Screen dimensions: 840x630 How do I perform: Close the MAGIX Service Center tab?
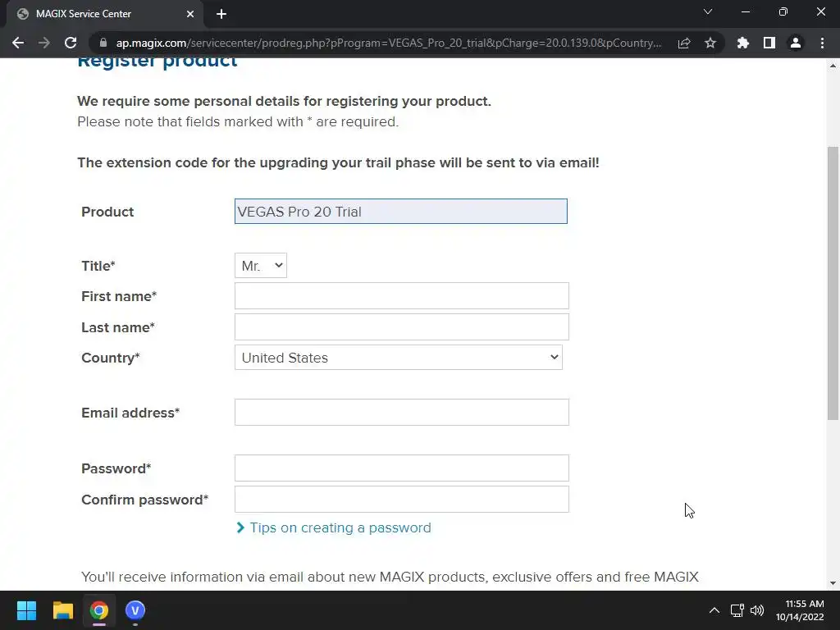190,14
